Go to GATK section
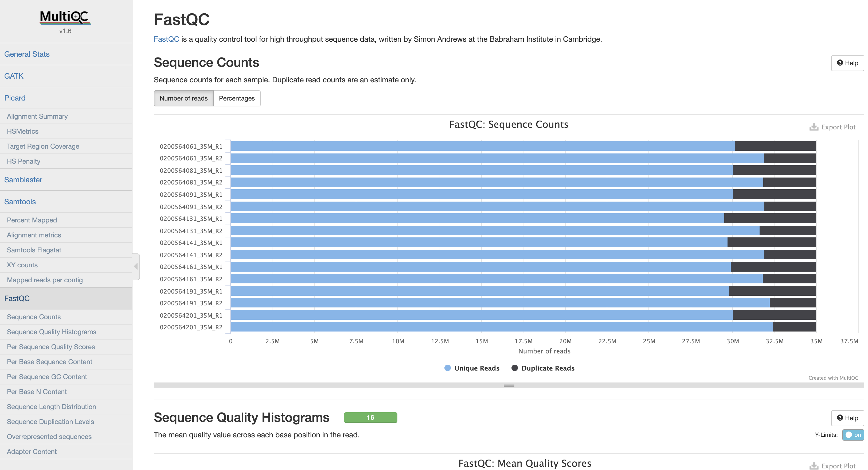This screenshot has height=470, width=868. point(66,76)
